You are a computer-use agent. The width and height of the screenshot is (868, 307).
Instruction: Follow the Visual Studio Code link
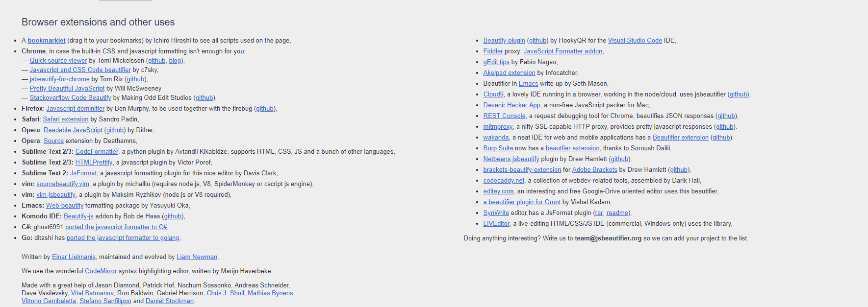(635, 41)
